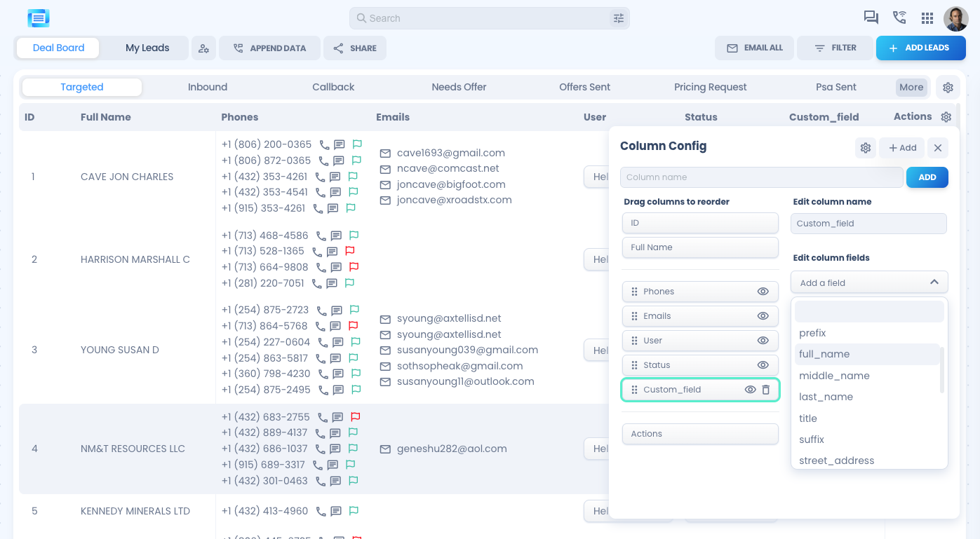Open the apps grid icon
980x539 pixels.
click(927, 18)
